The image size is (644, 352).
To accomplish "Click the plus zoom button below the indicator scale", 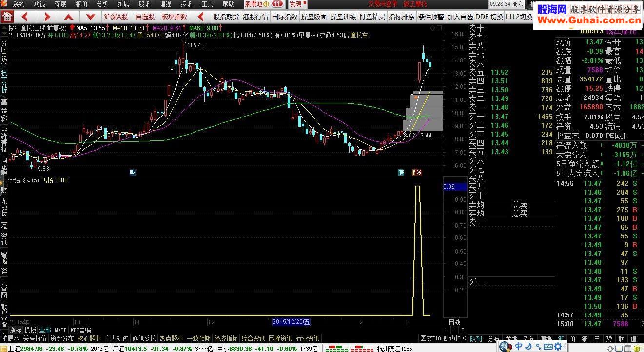I will [448, 331].
